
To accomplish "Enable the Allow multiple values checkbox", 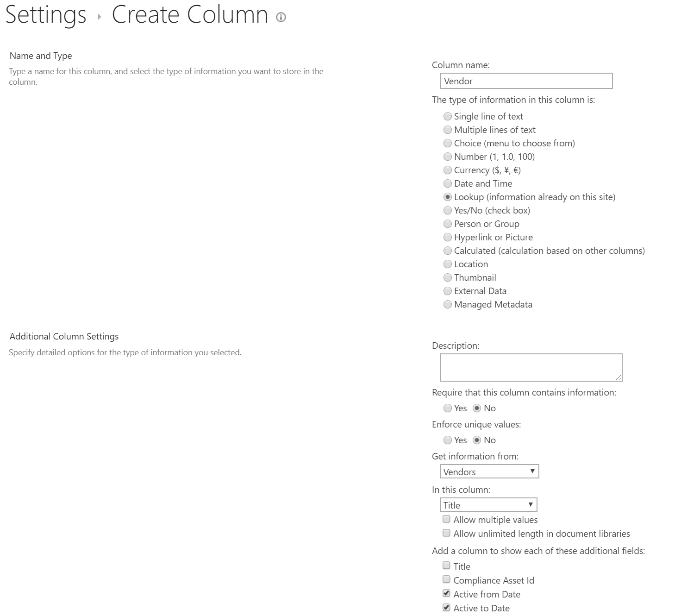I will click(446, 519).
